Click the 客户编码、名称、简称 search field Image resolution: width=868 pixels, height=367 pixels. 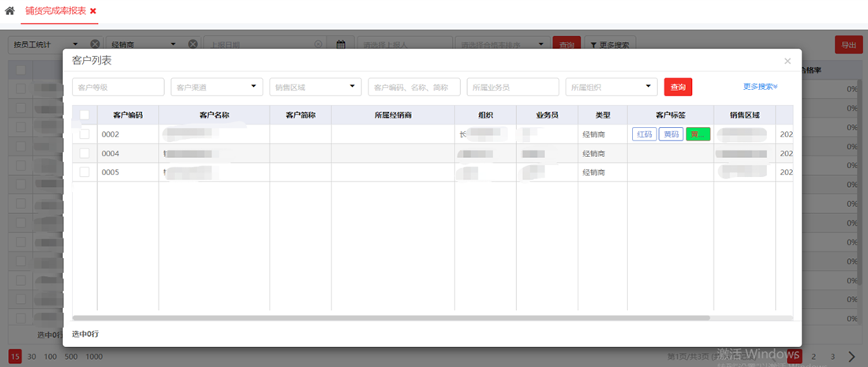coord(413,87)
